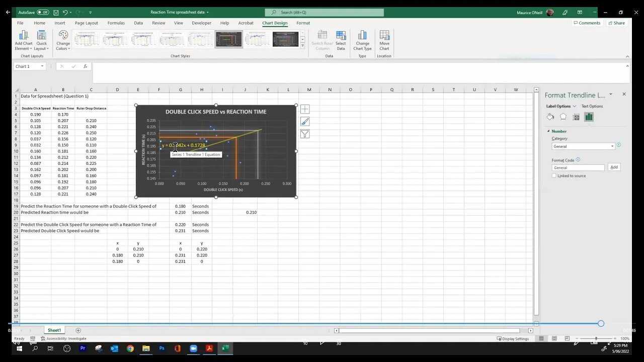Open Chrome from the taskbar

pyautogui.click(x=130, y=348)
